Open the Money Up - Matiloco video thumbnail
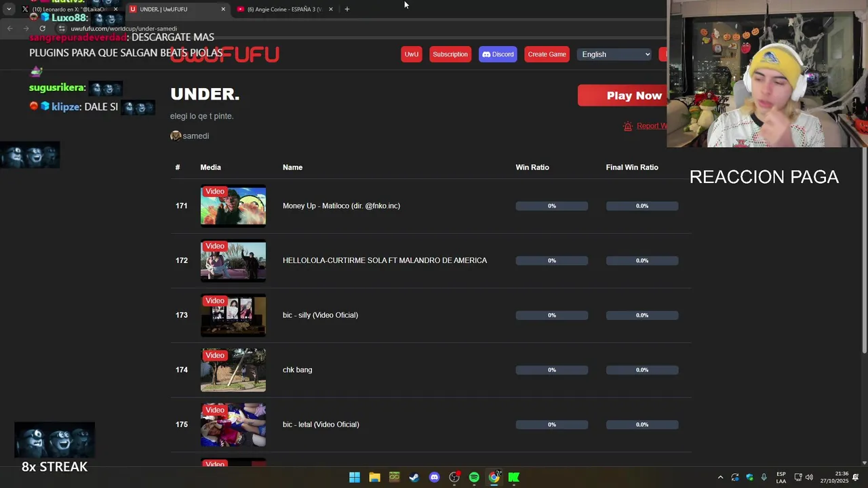 (x=233, y=205)
